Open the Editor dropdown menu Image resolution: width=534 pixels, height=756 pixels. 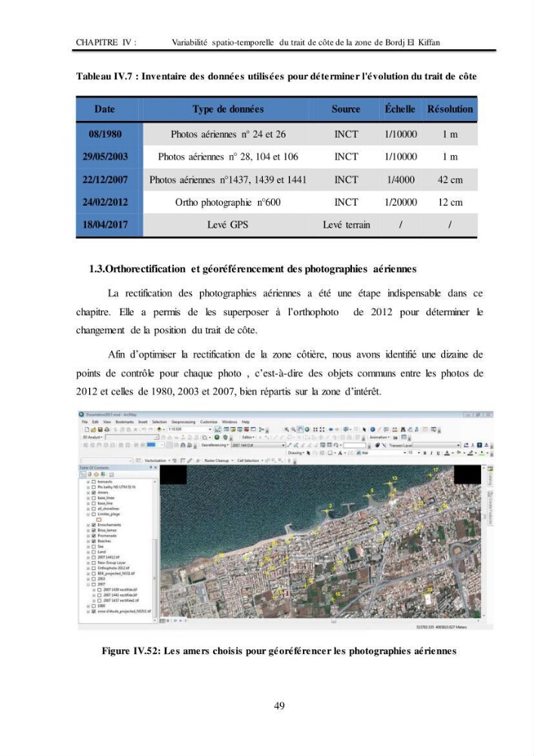pos(248,437)
